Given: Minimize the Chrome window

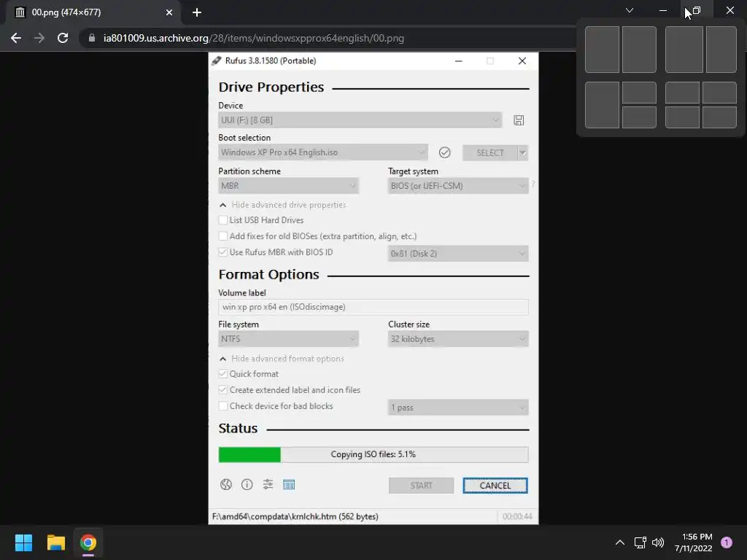Looking at the screenshot, I should pyautogui.click(x=663, y=10).
